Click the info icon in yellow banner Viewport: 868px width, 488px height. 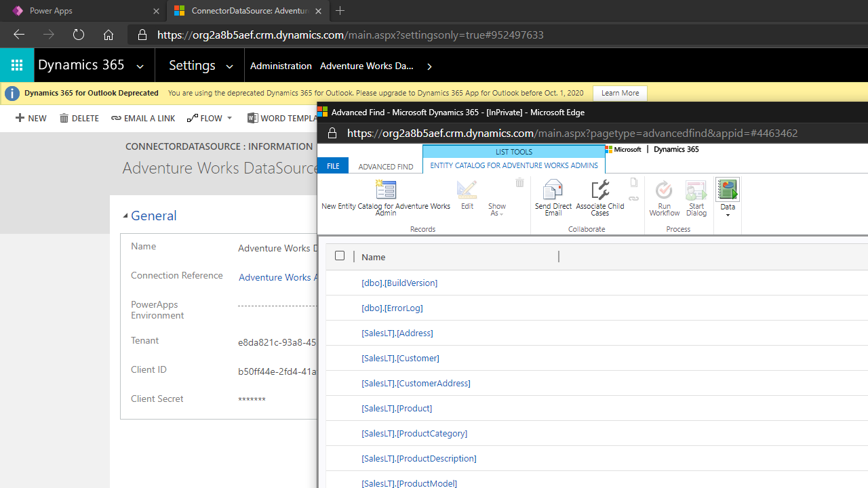(12, 94)
